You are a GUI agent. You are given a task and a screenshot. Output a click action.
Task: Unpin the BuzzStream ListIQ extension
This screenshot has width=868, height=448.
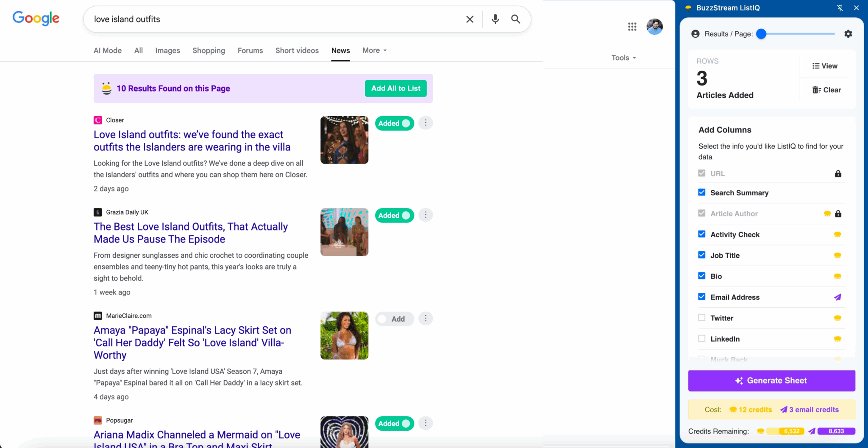pos(840,8)
